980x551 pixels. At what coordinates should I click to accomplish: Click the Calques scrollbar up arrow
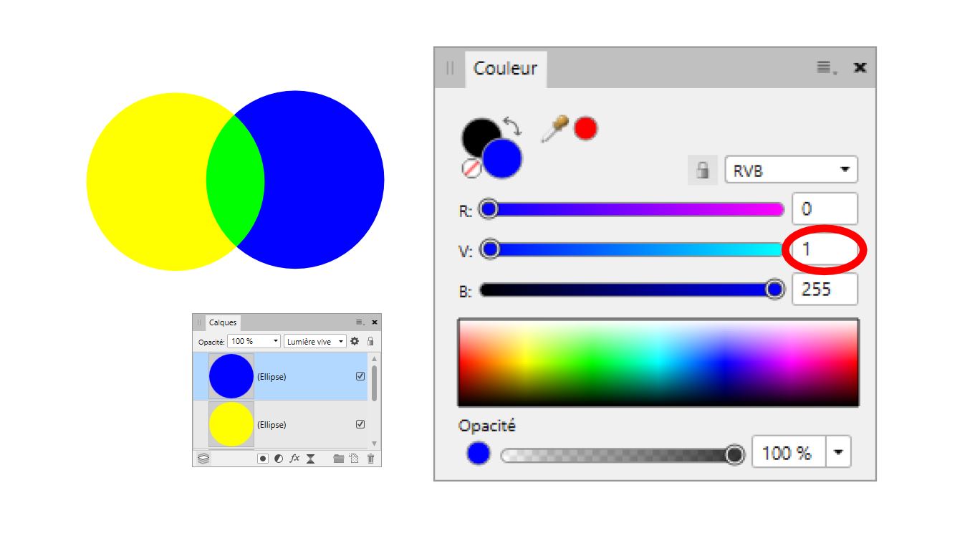(x=374, y=358)
